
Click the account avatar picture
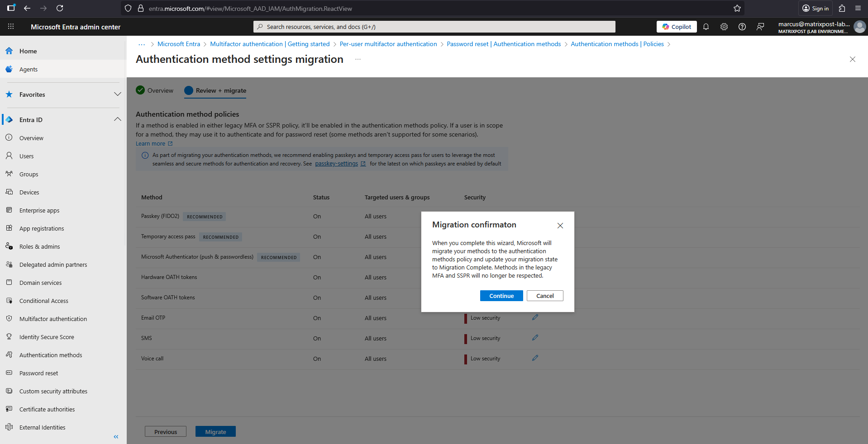coord(859,27)
